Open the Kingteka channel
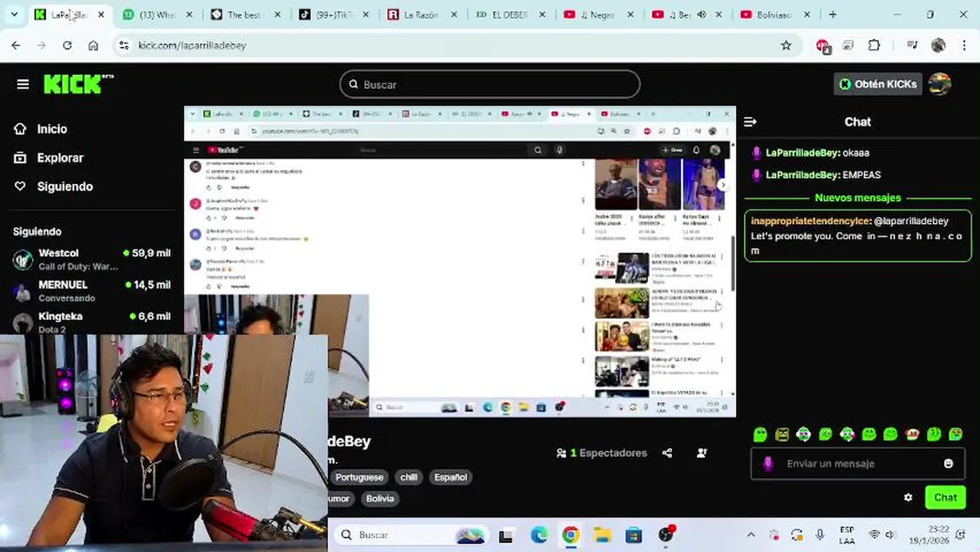Viewport: 980px width, 552px height. (x=91, y=322)
